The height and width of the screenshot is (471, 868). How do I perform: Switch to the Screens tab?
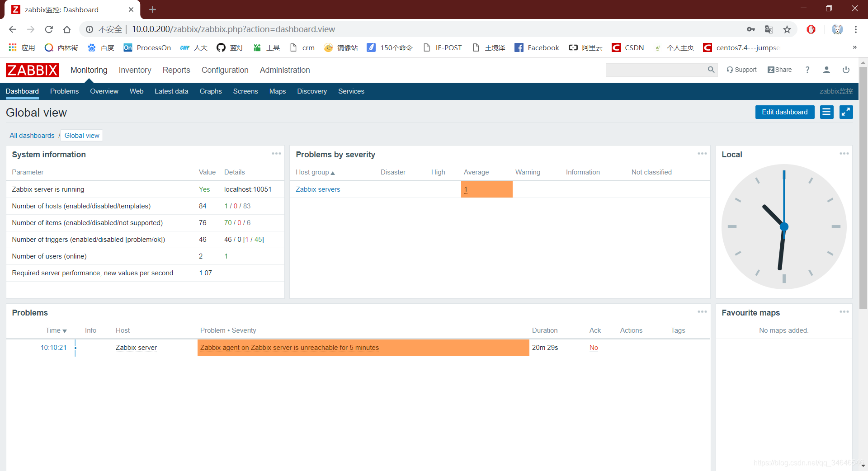click(x=245, y=91)
